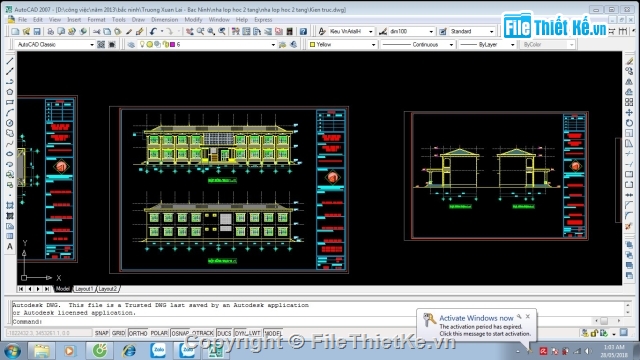
Task: Expand the AutoCAD Classic workspace dropdown
Action: tap(55, 44)
